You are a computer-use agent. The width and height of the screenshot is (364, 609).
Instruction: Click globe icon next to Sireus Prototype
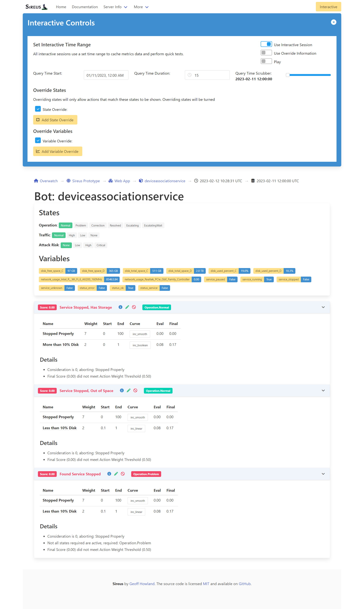68,181
